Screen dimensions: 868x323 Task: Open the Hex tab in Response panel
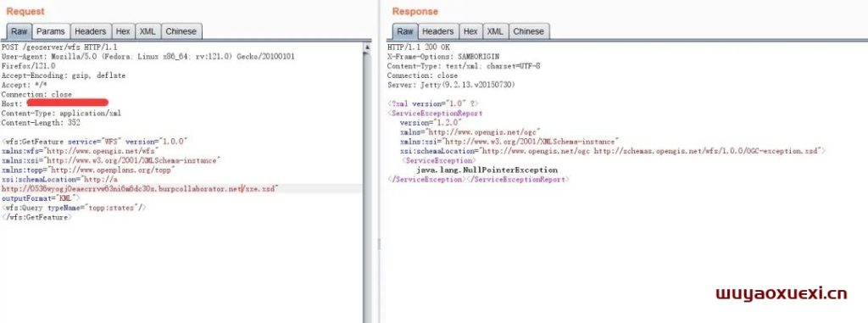tap(470, 31)
